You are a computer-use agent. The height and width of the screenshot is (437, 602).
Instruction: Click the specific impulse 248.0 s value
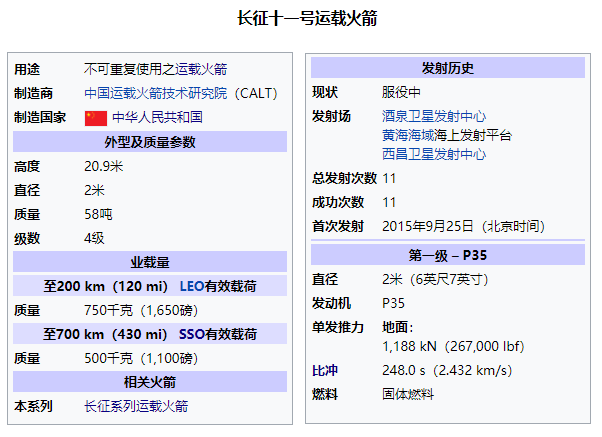(x=404, y=371)
